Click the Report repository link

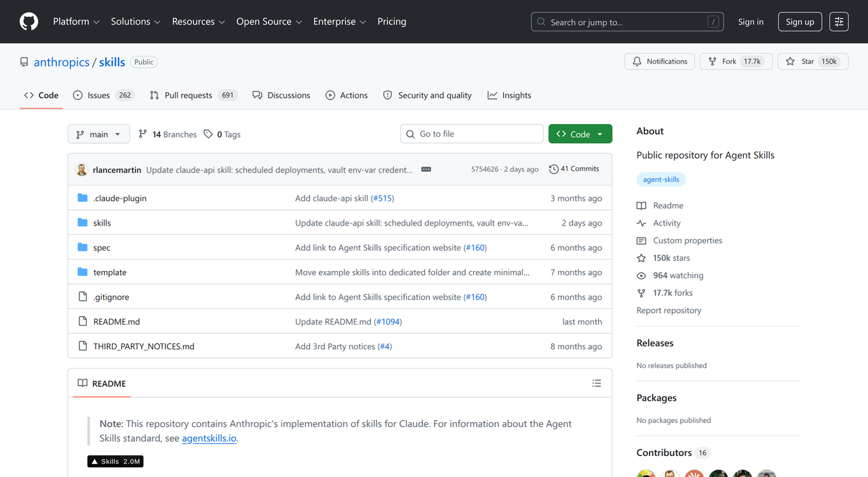click(669, 310)
